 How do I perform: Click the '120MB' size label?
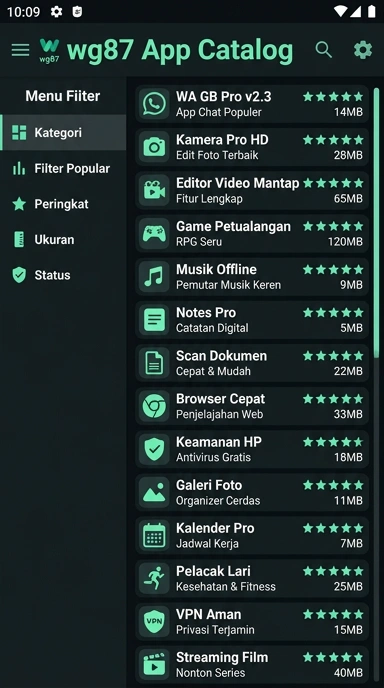point(345,242)
